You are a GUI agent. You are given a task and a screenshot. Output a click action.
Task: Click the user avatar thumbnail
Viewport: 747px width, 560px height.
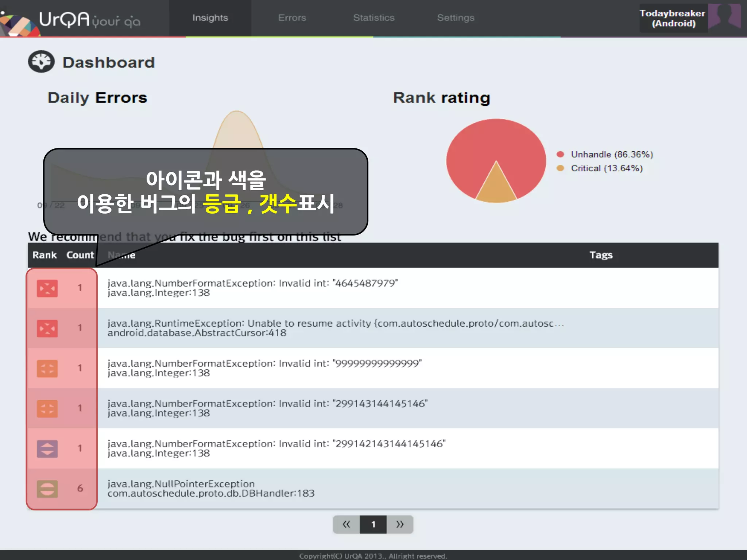click(x=724, y=16)
